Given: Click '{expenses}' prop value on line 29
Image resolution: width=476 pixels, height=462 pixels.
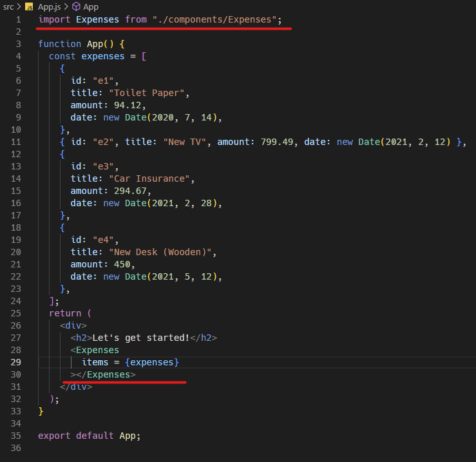Looking at the screenshot, I should pos(152,362).
